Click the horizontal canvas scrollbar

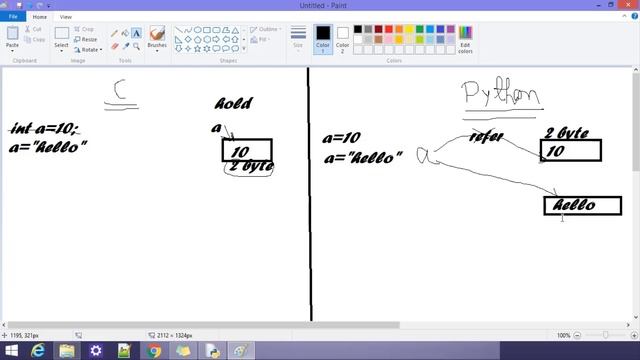pos(203,325)
